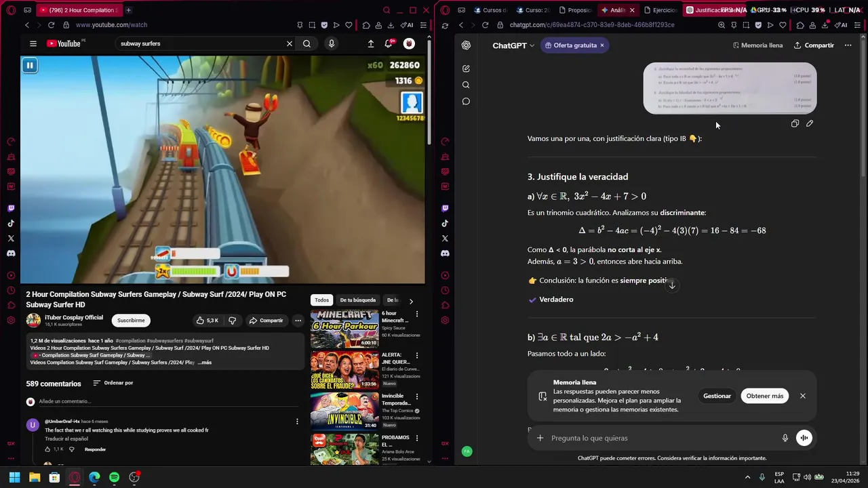
Task: Switch to the Ejercicios browser tab
Action: coord(660,10)
